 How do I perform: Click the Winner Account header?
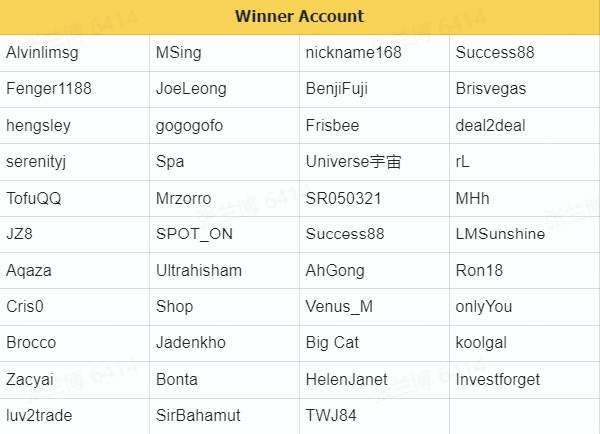(300, 16)
